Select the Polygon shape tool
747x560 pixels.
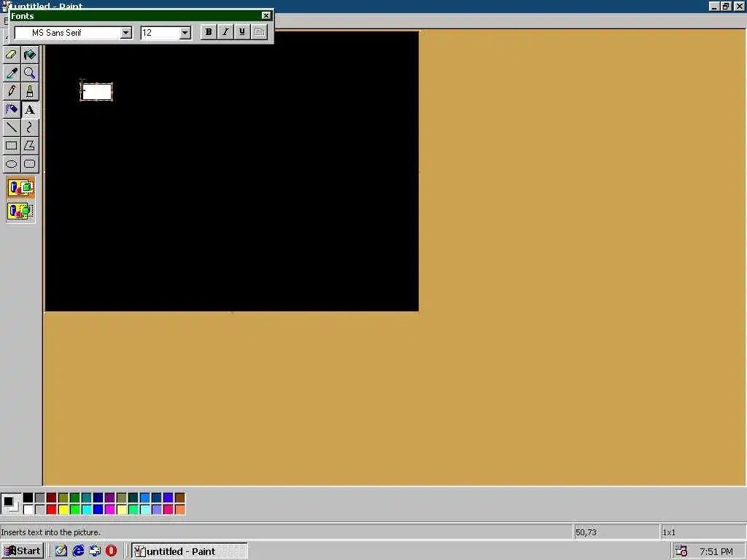(29, 146)
